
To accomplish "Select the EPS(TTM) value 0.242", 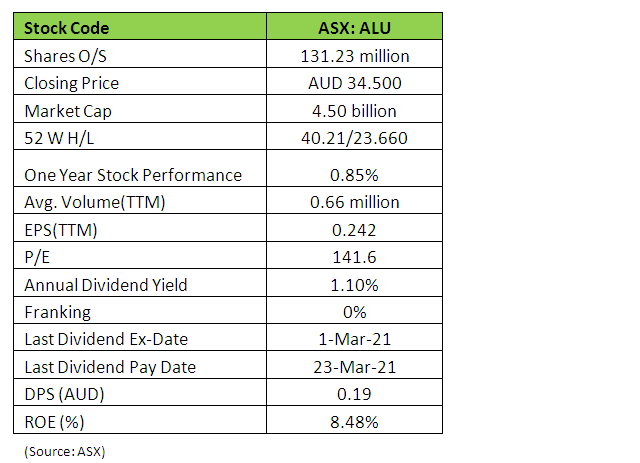I will pyautogui.click(x=354, y=230).
